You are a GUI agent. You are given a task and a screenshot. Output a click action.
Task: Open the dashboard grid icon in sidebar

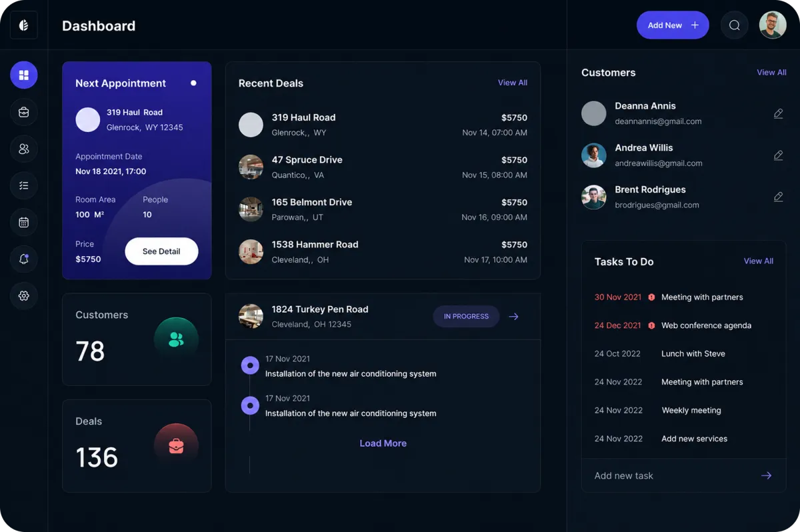[x=24, y=75]
